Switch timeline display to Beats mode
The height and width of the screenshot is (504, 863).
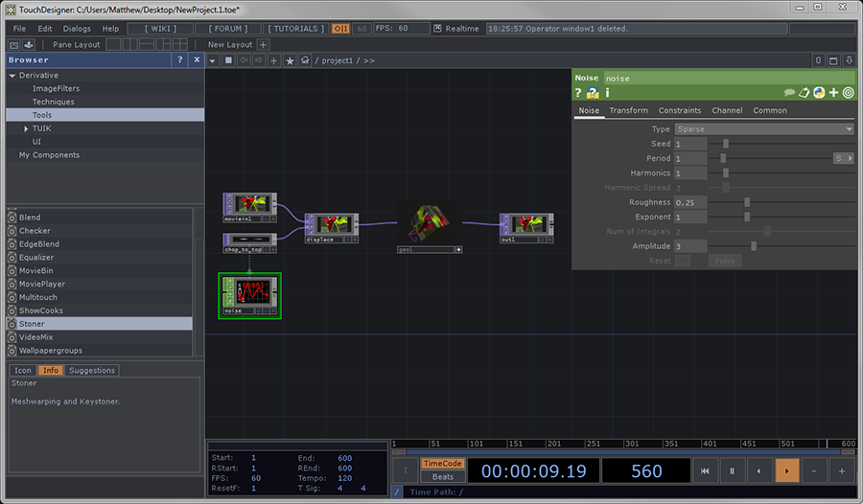[x=442, y=476]
